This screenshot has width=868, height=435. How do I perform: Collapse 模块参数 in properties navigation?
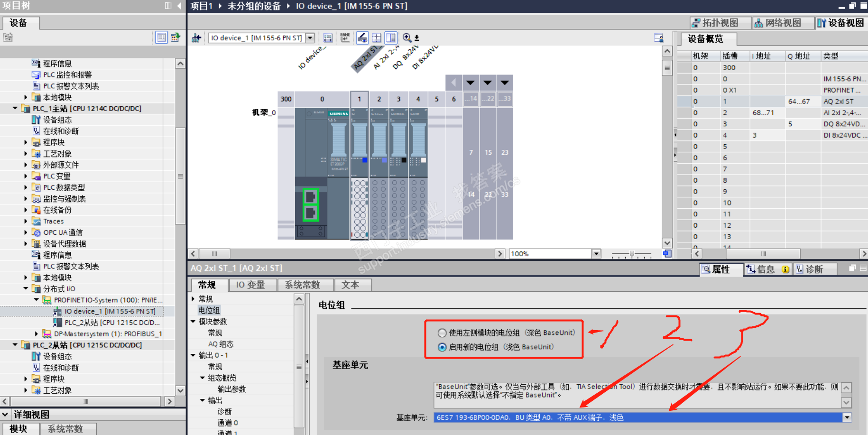coord(193,322)
